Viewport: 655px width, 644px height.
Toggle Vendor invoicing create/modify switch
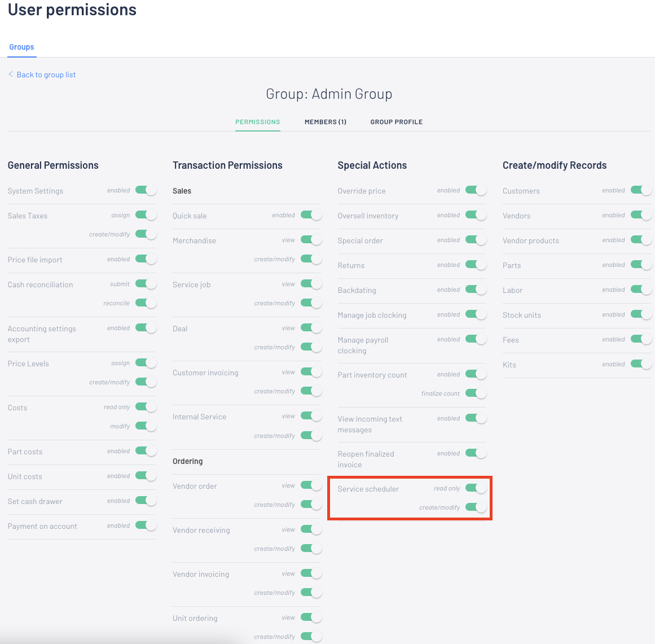pyautogui.click(x=311, y=593)
